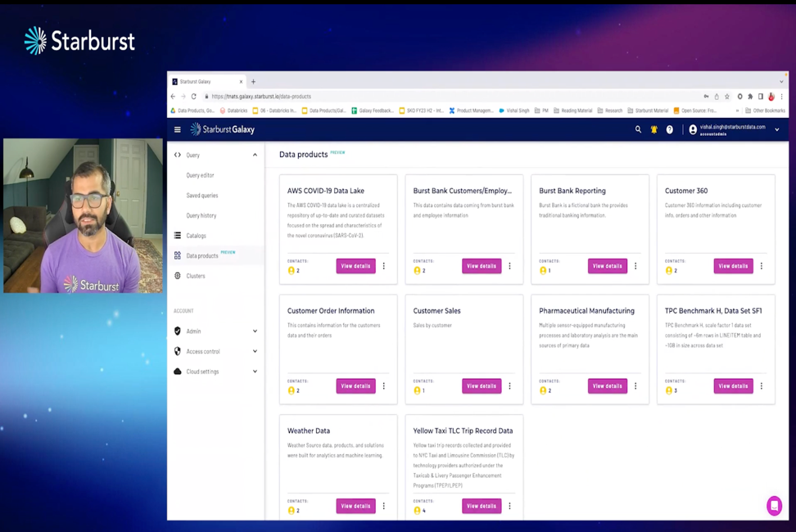View details of Yellow Taxi TLC Trip Record
Screen dimensions: 796x532
[482, 506]
